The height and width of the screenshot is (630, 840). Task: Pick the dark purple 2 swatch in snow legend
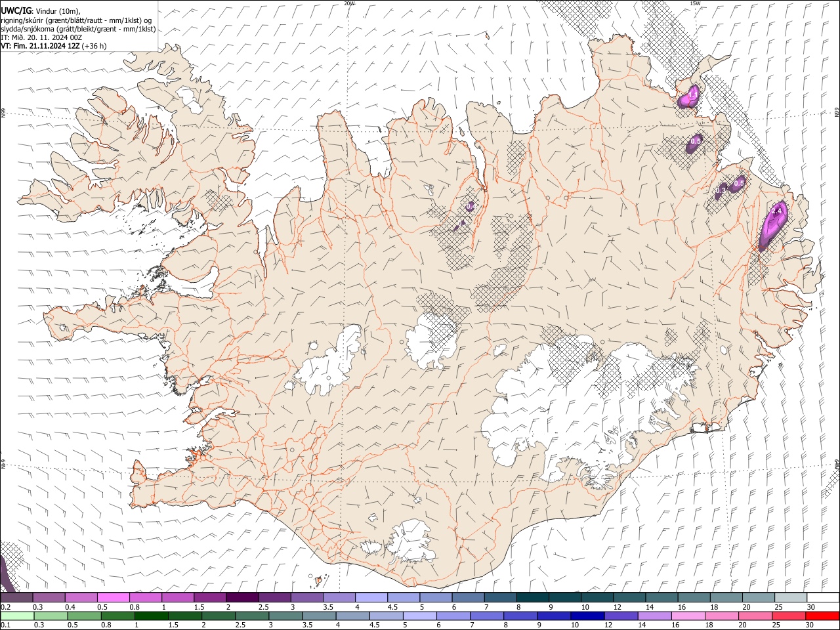[242, 598]
